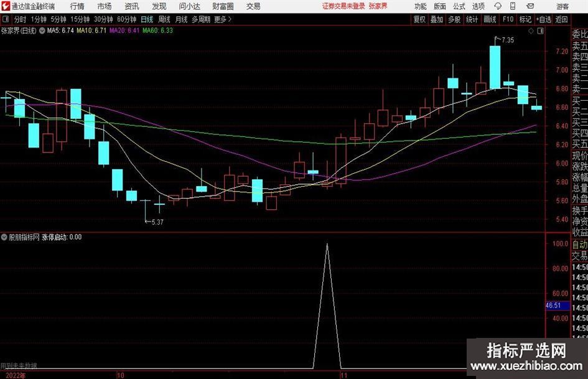Screen dimensions: 588x379
Task: Click the peak of the 涨停启动 signal spike
Action: [x=327, y=245]
